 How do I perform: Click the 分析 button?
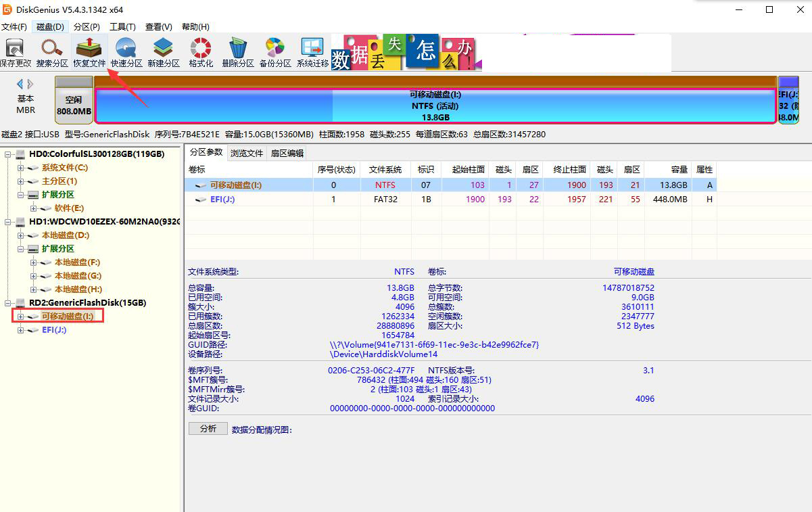click(x=208, y=428)
